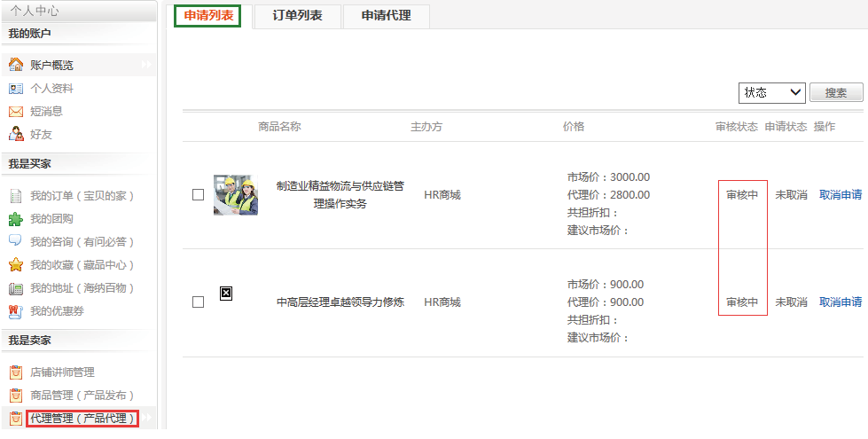
Task: Open 代理管理（产品代理）in the sidebar
Action: point(82,419)
